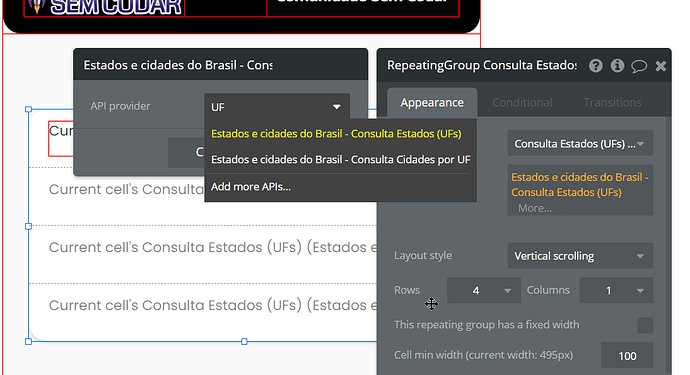Screen dimensions: 690x375
Task: Click the Layout style label
Action: [x=423, y=255]
